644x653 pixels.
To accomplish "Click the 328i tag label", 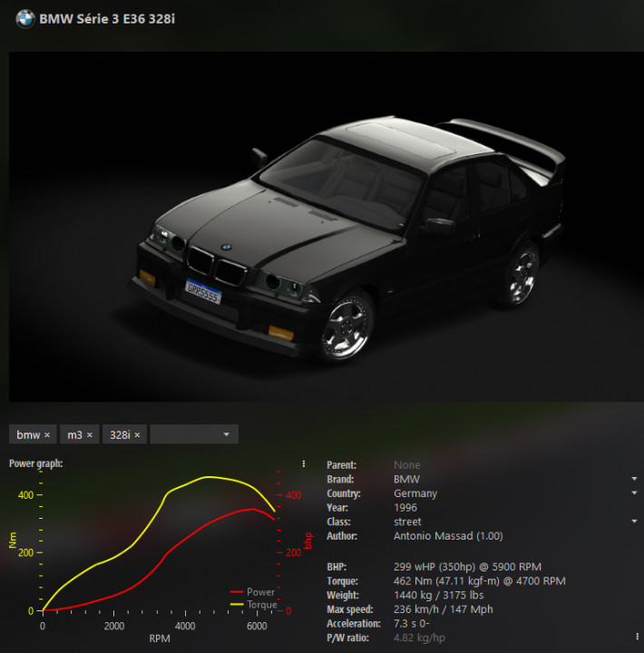I will pyautogui.click(x=120, y=434).
